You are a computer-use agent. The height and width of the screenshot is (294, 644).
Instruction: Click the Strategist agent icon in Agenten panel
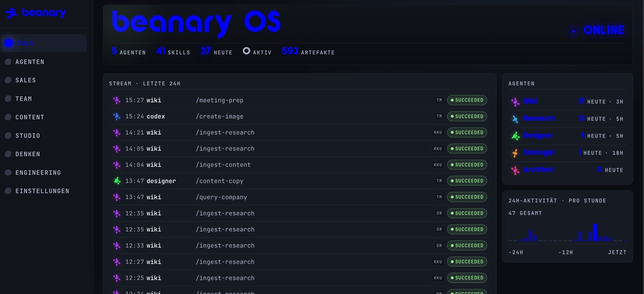[515, 153]
